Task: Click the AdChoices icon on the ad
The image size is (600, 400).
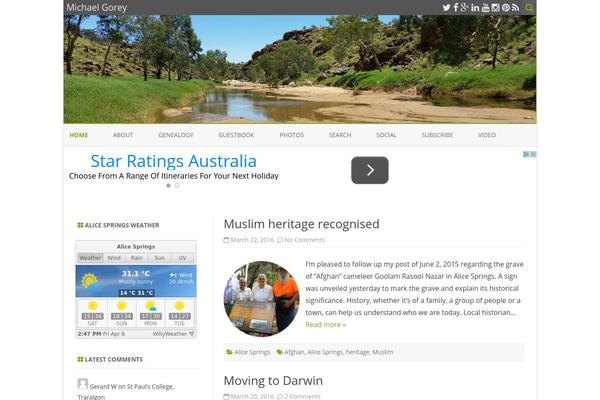Action: [x=526, y=154]
